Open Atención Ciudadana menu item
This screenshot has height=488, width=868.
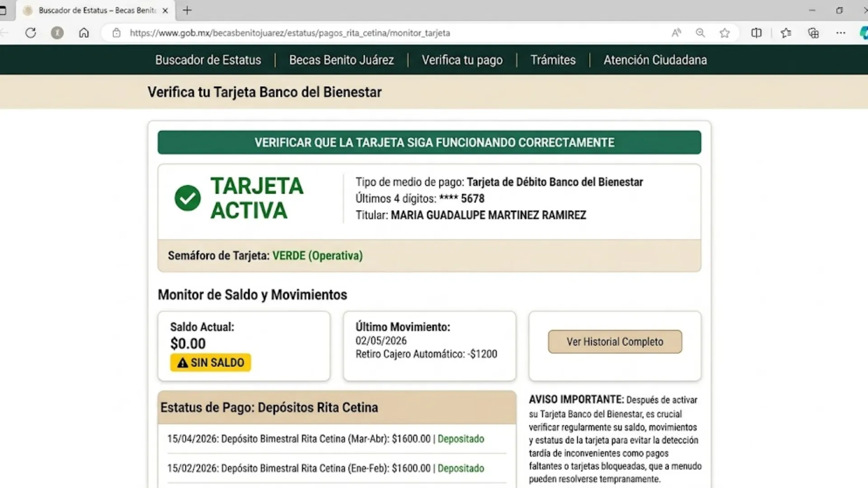coord(655,60)
